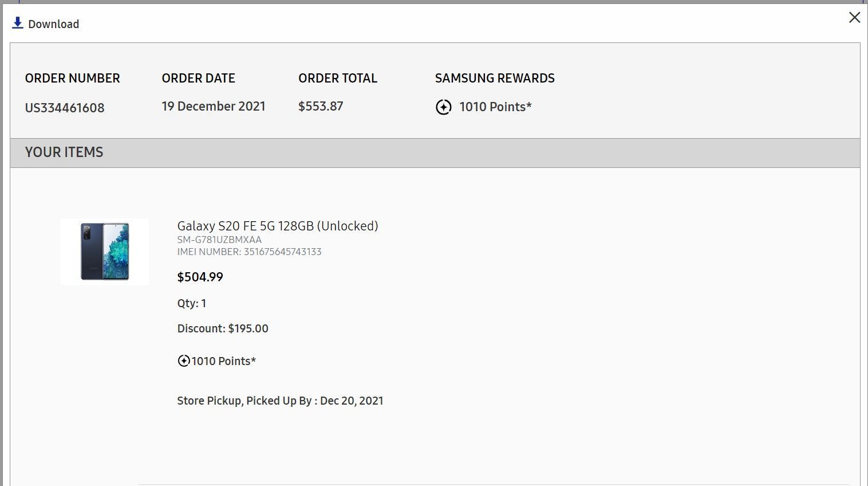Click the rewards points icon beside item points
This screenshot has height=486, width=868.
click(184, 361)
